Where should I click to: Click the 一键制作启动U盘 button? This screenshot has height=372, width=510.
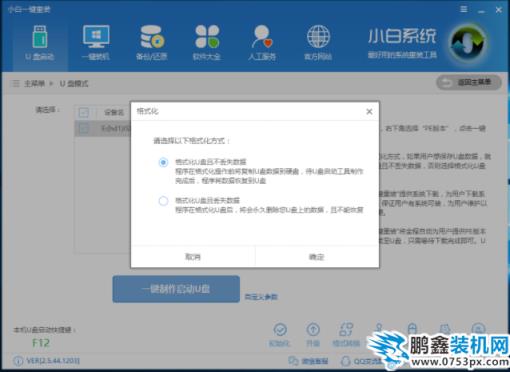176,289
